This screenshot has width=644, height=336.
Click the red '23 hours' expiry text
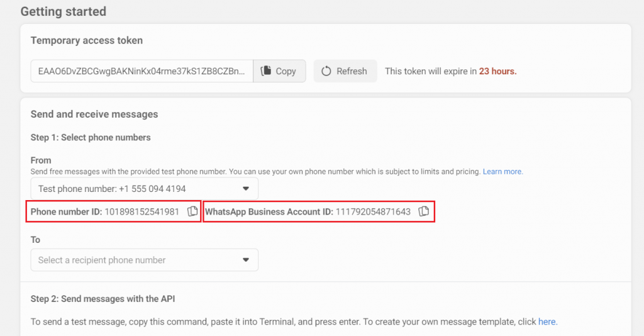tap(497, 71)
